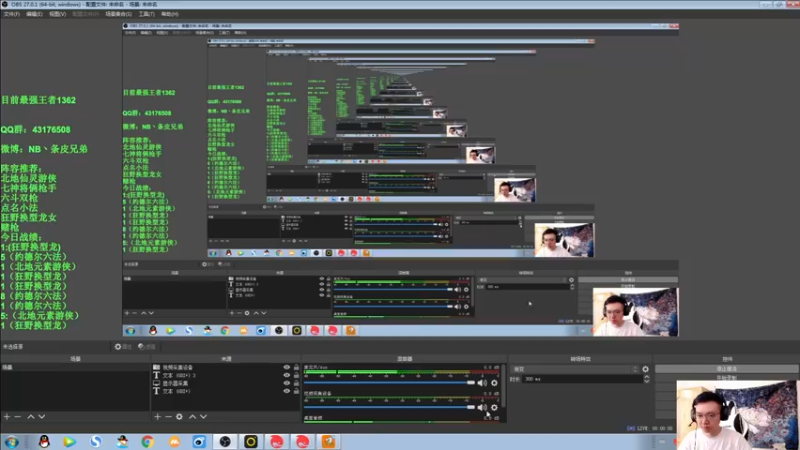Open the orange square taskbar icon
This screenshot has height=450, width=800.
click(328, 442)
